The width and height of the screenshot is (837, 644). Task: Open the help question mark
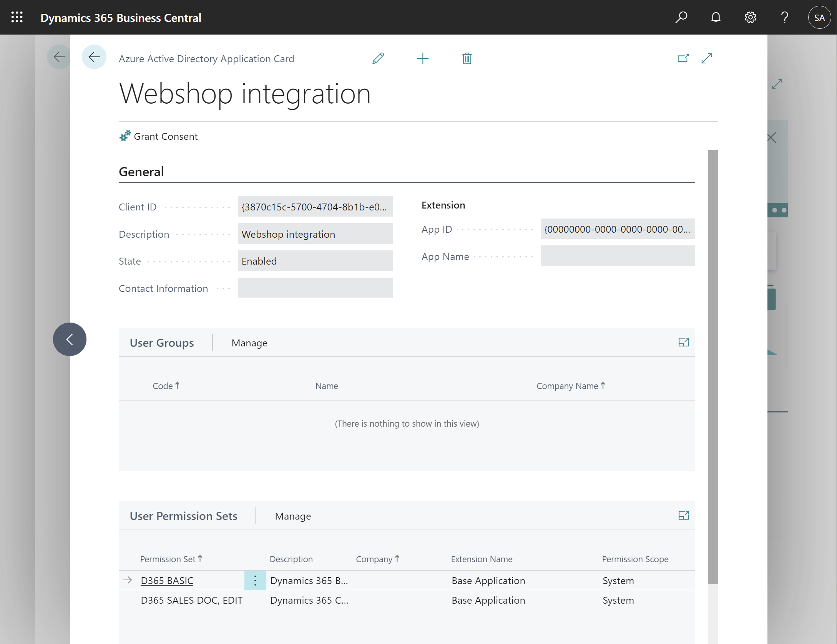click(785, 17)
